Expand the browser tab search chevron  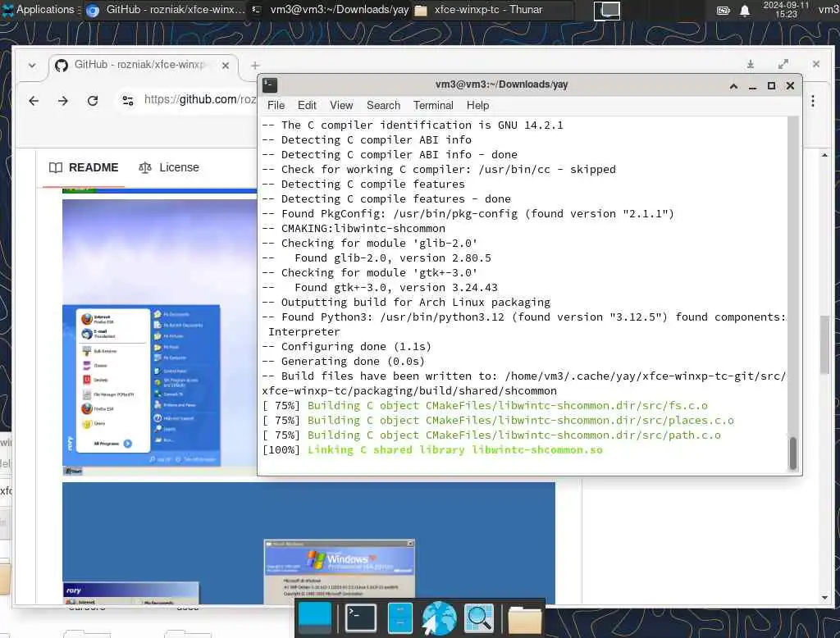(x=32, y=66)
